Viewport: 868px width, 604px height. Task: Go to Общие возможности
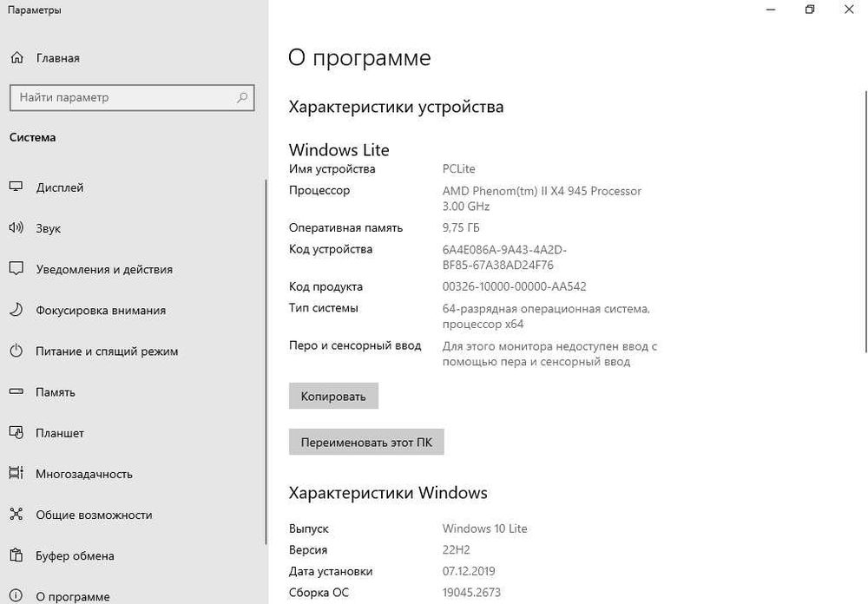tap(94, 515)
